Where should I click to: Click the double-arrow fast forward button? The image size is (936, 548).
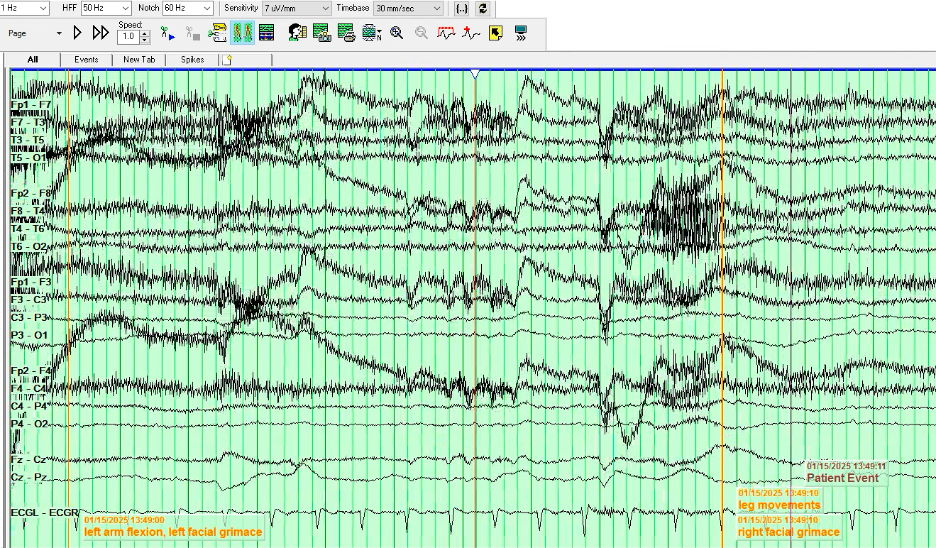click(100, 33)
